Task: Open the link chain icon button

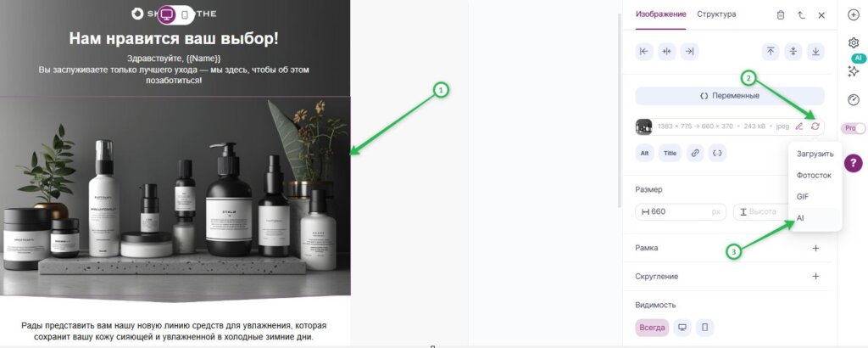Action: tap(695, 153)
